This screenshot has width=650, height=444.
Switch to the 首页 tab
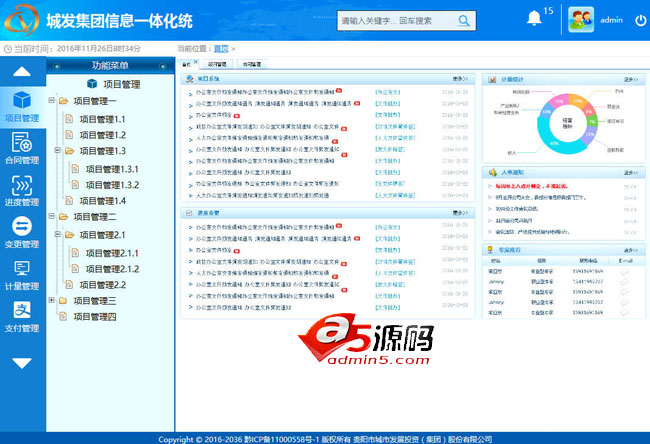coord(187,64)
